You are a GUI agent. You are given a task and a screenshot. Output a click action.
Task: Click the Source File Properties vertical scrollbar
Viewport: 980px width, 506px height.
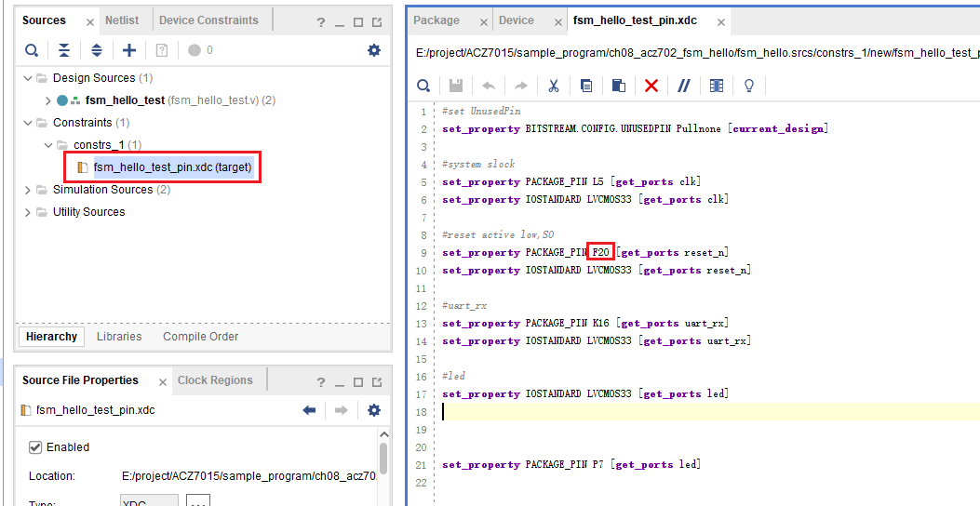(383, 460)
